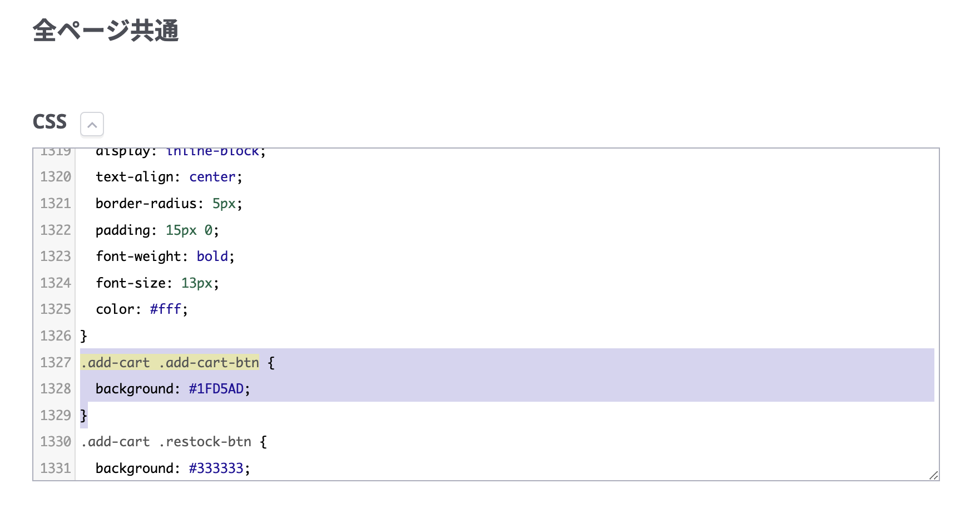Click line number 1331 in gutter

56,468
